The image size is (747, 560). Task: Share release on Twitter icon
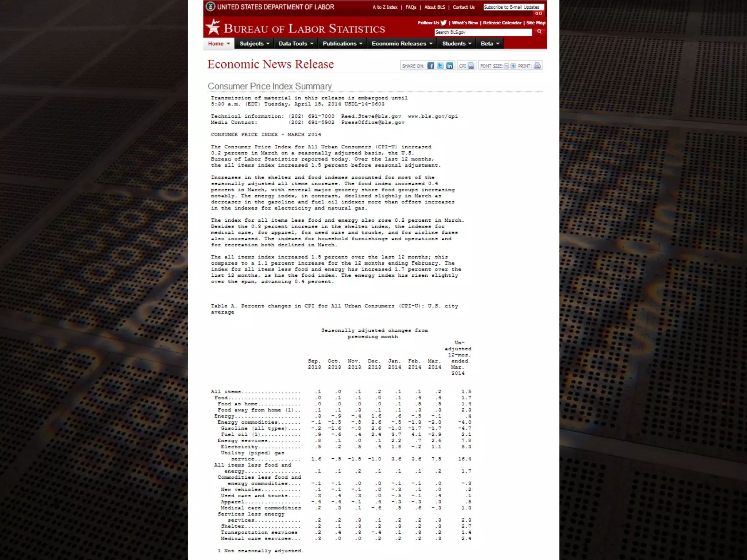440,66
